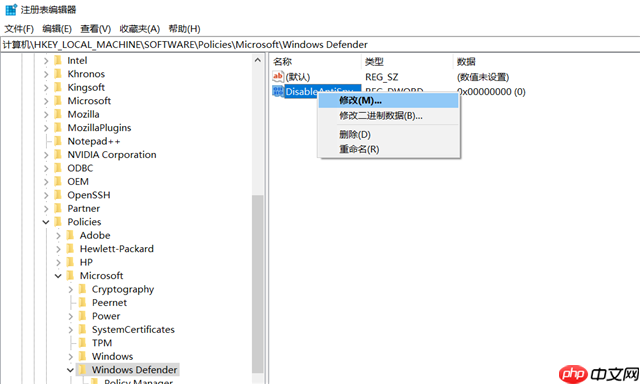Click the string value icon of the (默认) entry
The image size is (640, 384).
point(278,76)
